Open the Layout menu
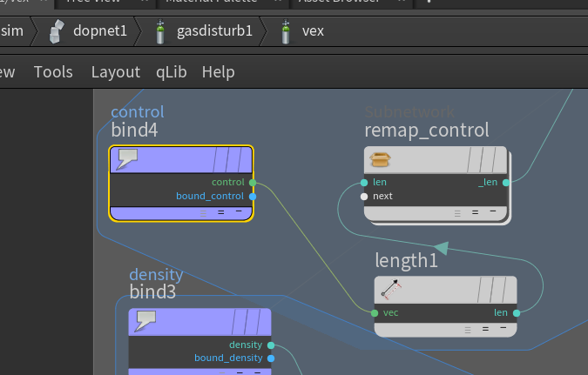 116,72
